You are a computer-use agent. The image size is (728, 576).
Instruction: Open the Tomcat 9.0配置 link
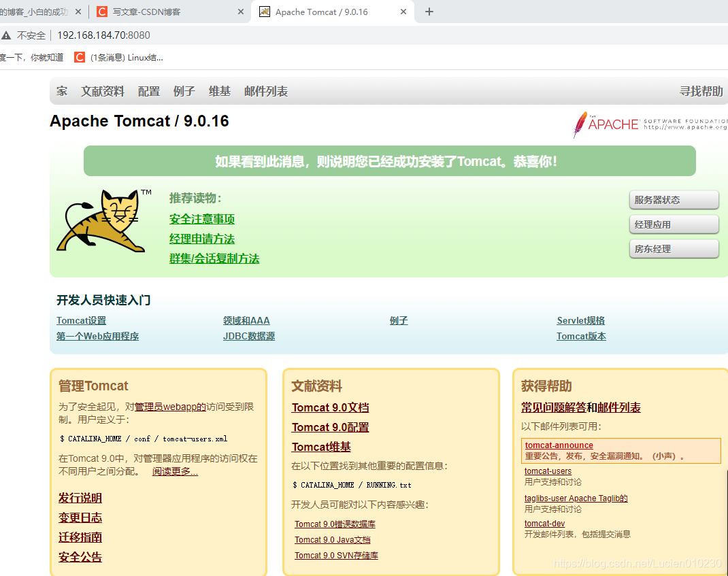(330, 428)
